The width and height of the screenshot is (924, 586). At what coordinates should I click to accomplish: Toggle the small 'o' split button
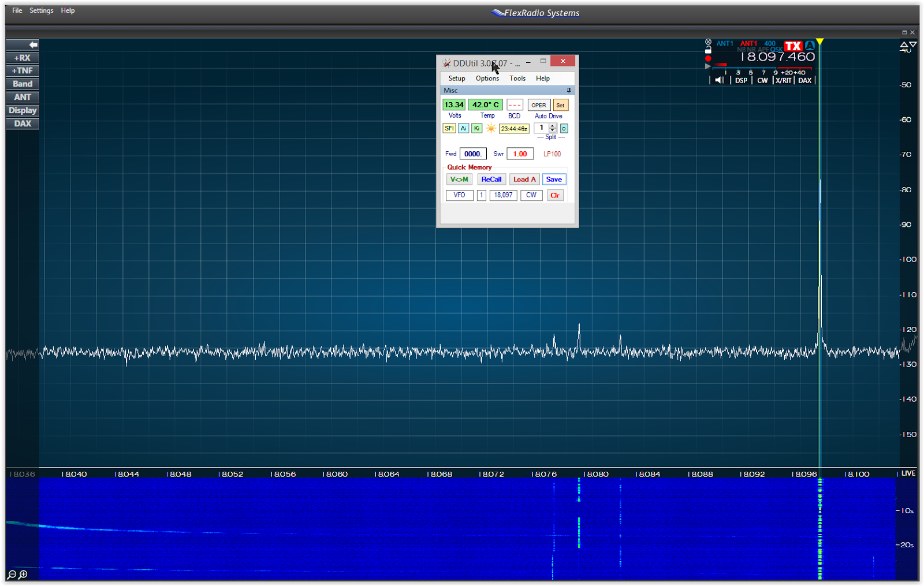(x=564, y=128)
